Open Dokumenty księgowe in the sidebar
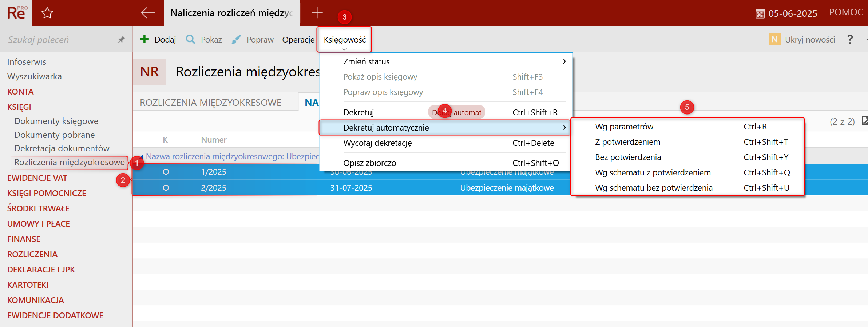The image size is (868, 327). click(x=56, y=121)
